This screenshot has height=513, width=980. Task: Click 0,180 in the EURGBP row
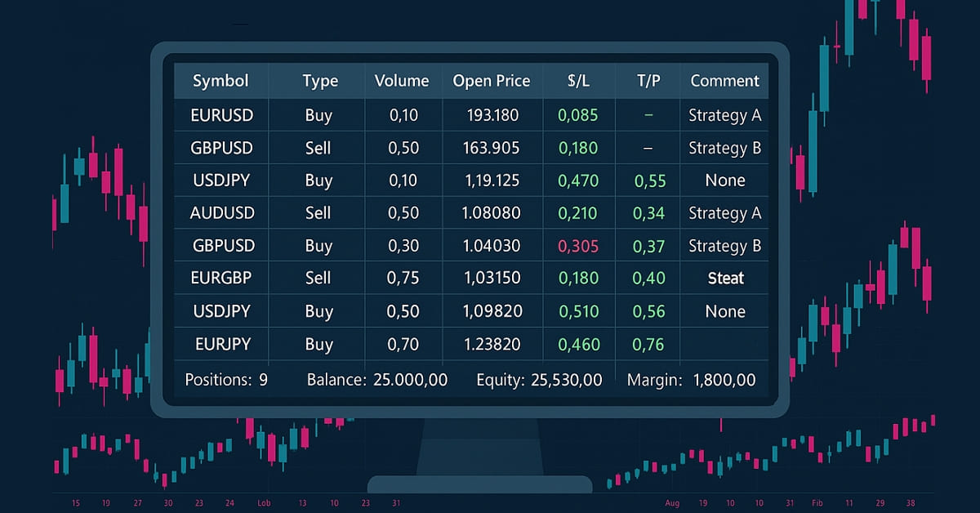(578, 279)
